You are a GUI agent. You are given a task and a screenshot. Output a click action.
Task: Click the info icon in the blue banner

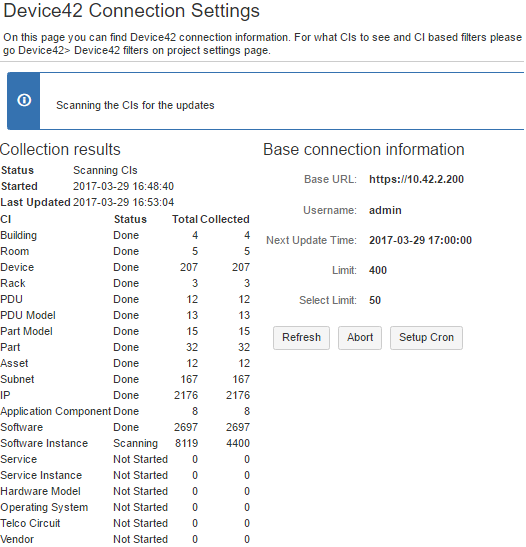pos(24,100)
